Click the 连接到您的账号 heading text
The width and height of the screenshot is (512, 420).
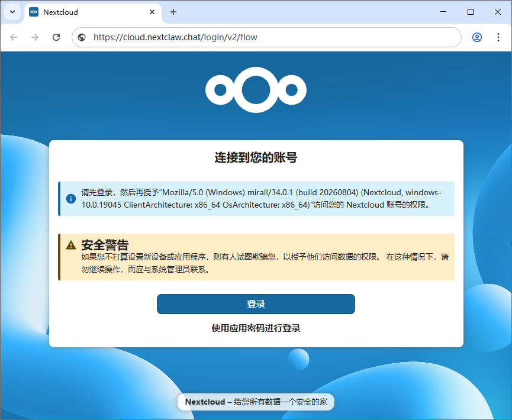[x=256, y=157]
